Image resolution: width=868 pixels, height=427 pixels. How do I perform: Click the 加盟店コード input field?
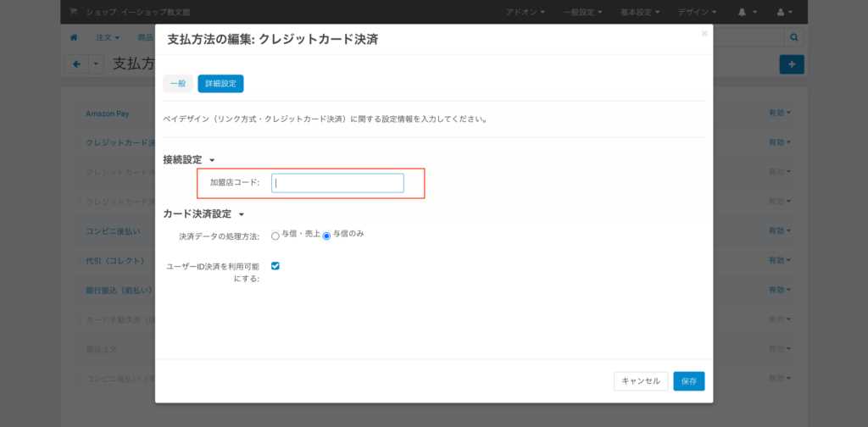pyautogui.click(x=337, y=183)
